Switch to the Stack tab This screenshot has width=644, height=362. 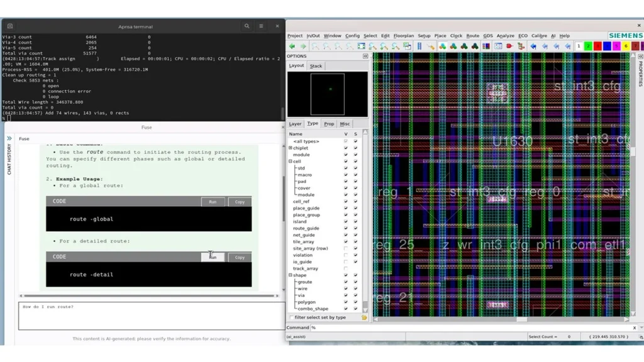pos(316,66)
